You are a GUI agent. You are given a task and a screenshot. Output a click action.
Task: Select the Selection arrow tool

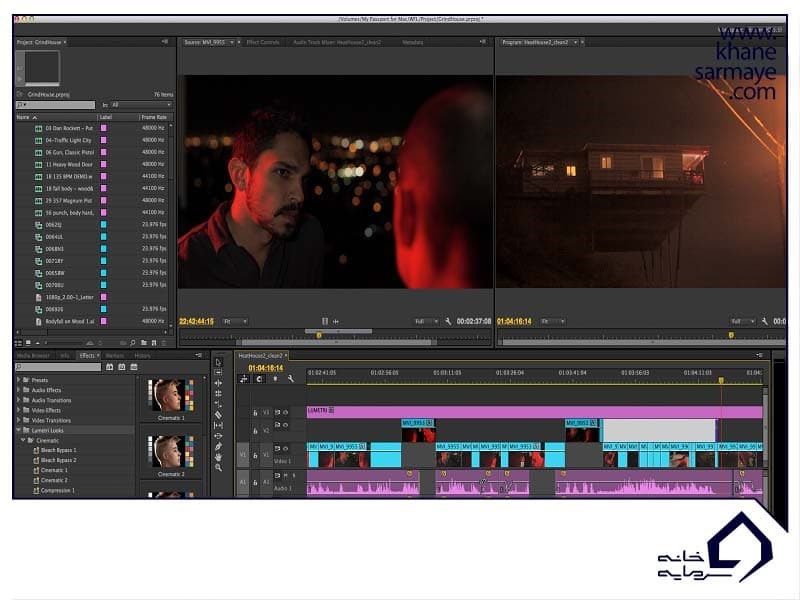218,362
